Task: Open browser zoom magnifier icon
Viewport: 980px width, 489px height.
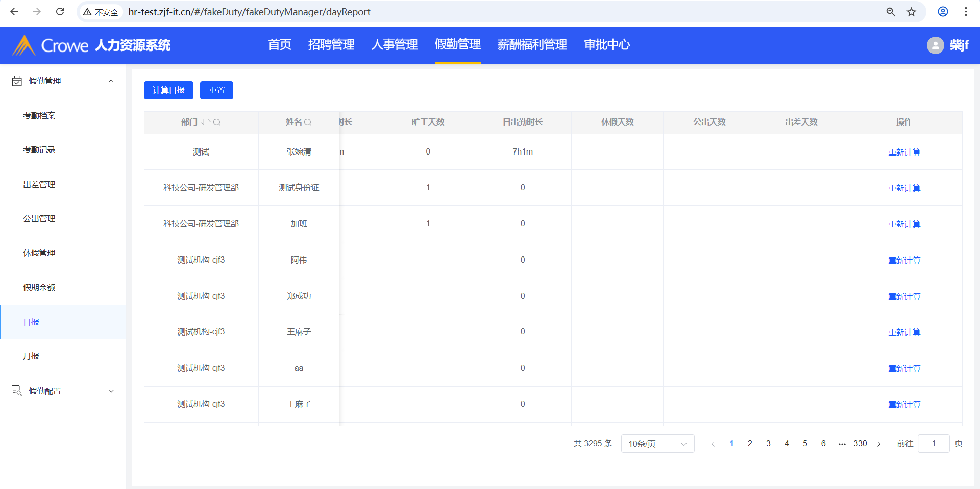Action: pyautogui.click(x=891, y=12)
